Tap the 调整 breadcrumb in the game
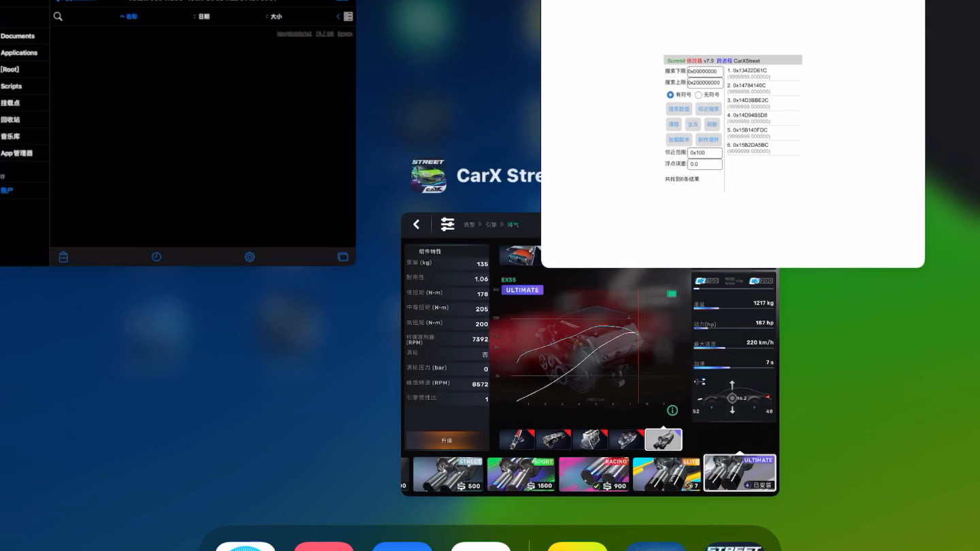Screen dimensions: 980x551 (469, 224)
